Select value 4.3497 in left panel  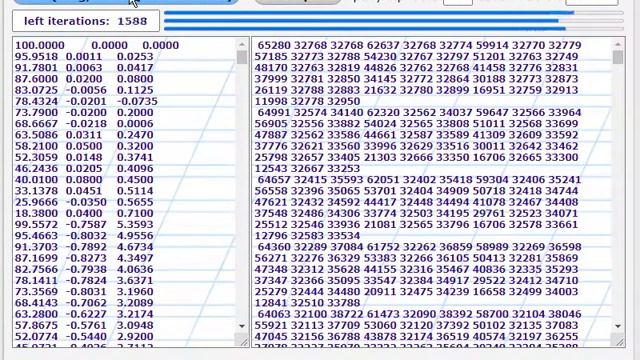point(135,258)
